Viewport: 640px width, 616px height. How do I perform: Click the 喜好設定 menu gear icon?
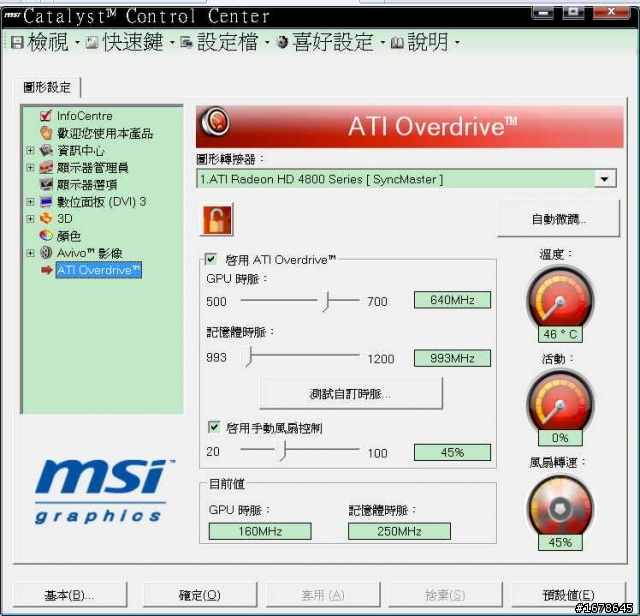tap(282, 42)
